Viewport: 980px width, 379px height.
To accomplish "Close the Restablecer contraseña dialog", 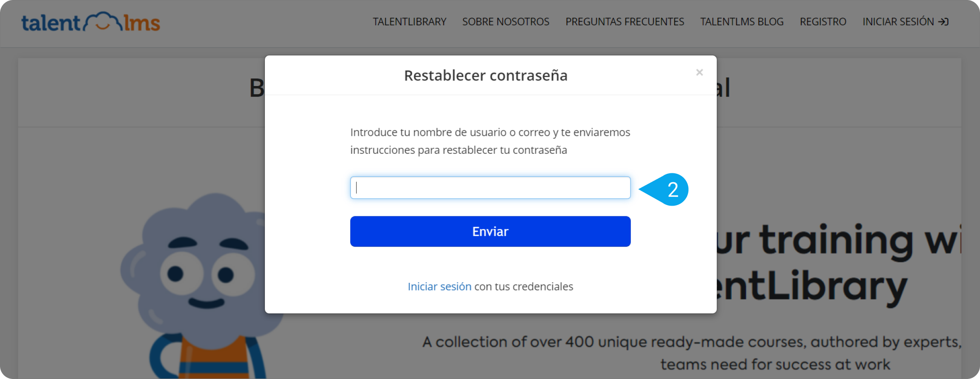I will [x=699, y=72].
